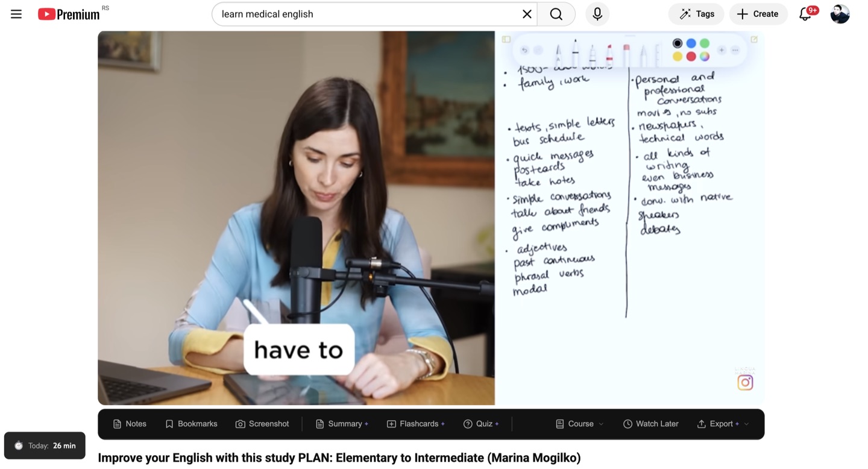Take a Screenshot of the video
Screen dimensions: 868x469
click(x=262, y=424)
